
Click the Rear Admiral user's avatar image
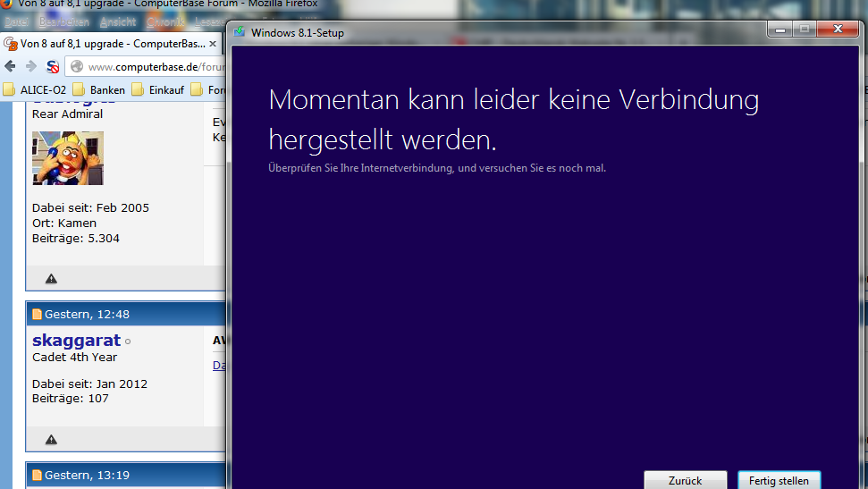click(68, 158)
